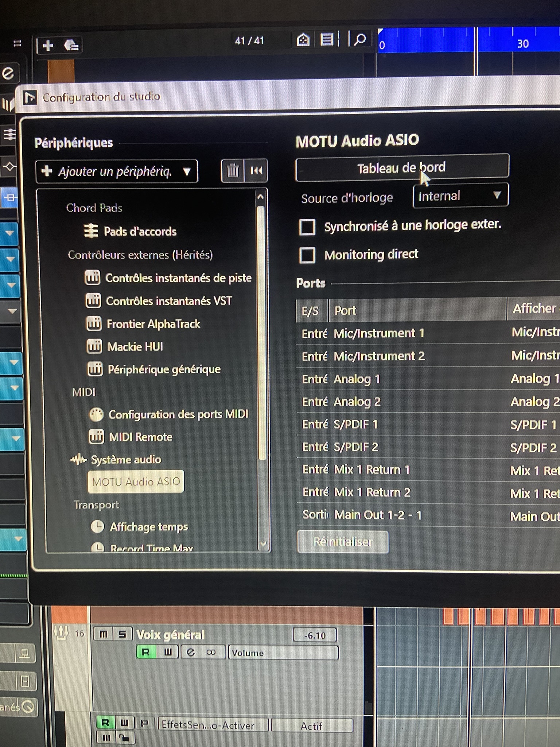The height and width of the screenshot is (747, 560).
Task: Toggle W button on the EffetsSen row
Action: point(125,723)
